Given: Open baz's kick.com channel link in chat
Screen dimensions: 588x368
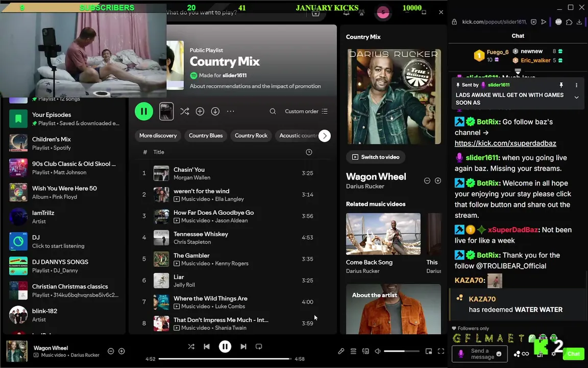Looking at the screenshot, I should click(505, 144).
